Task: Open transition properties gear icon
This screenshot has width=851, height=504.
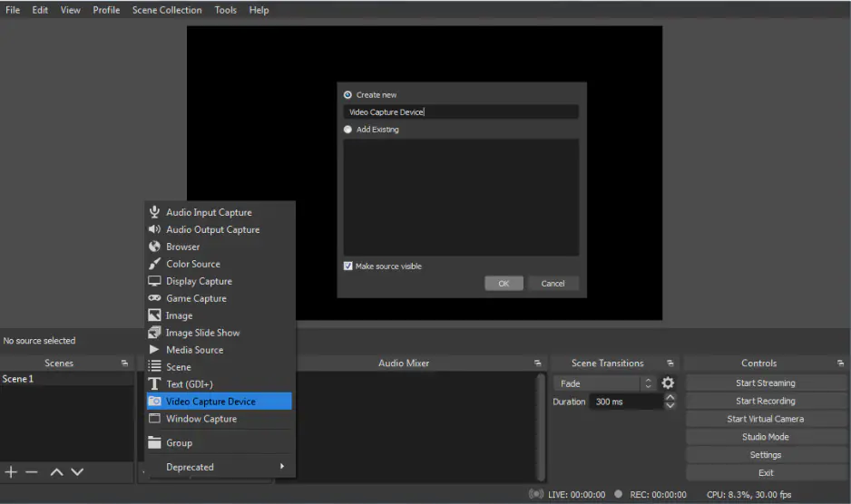Action: (668, 383)
